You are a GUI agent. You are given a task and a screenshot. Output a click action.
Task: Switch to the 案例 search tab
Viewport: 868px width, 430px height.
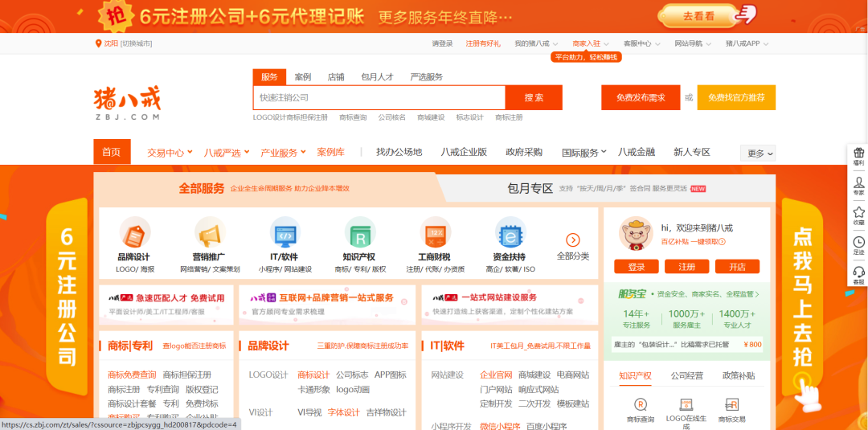[303, 77]
